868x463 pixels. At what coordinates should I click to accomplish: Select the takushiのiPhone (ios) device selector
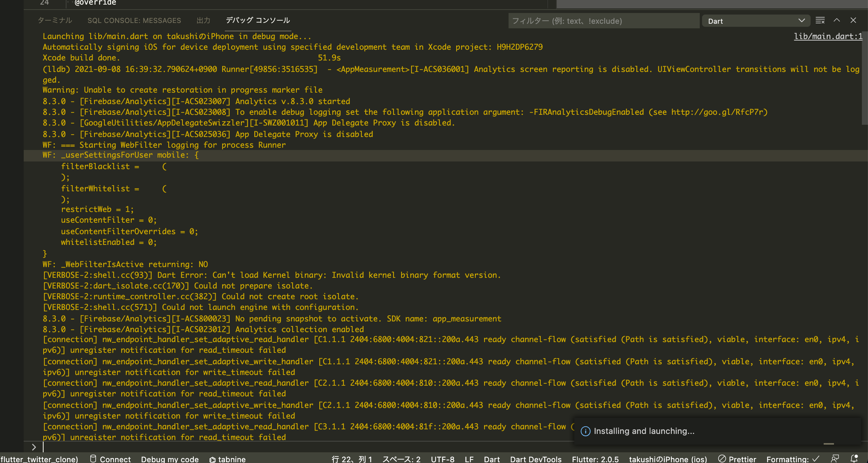pos(668,459)
